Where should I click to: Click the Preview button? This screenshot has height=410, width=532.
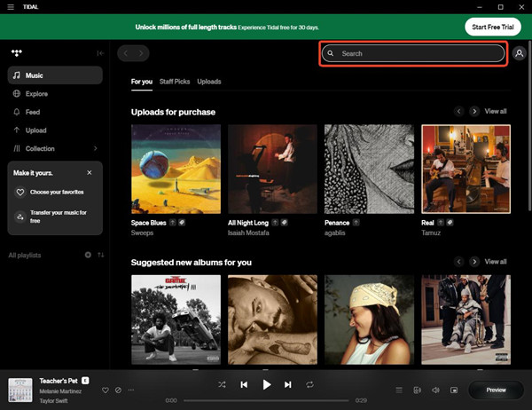coord(496,390)
